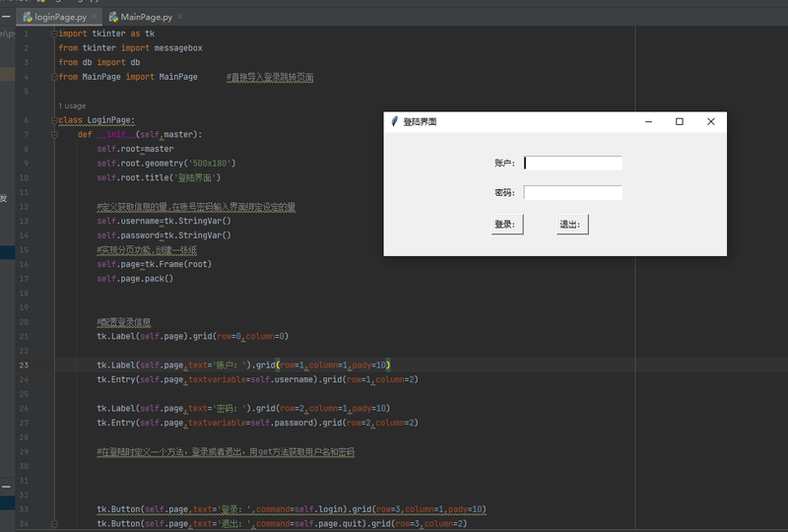
Task: Click the 登录 button in login window
Action: [507, 225]
